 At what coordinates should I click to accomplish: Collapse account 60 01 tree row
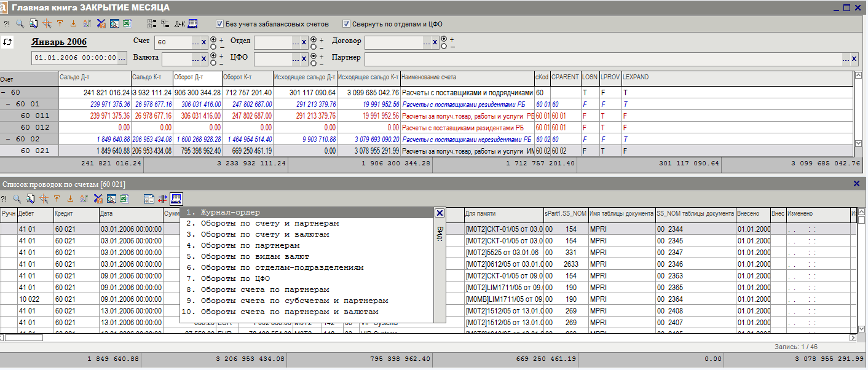point(9,104)
